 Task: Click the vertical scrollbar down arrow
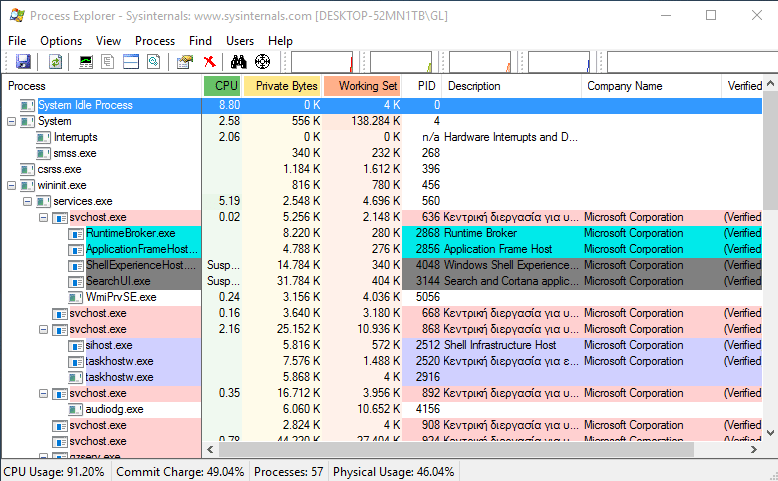coord(770,433)
